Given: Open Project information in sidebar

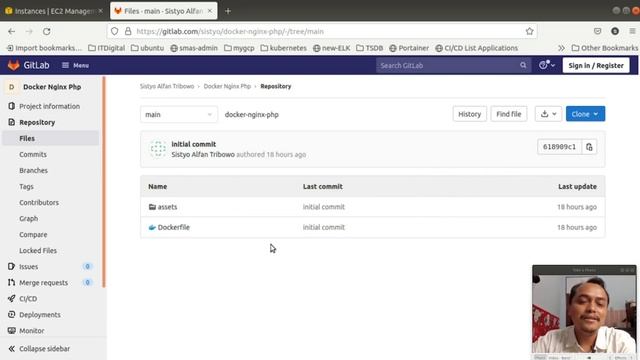Looking at the screenshot, I should coord(49,106).
